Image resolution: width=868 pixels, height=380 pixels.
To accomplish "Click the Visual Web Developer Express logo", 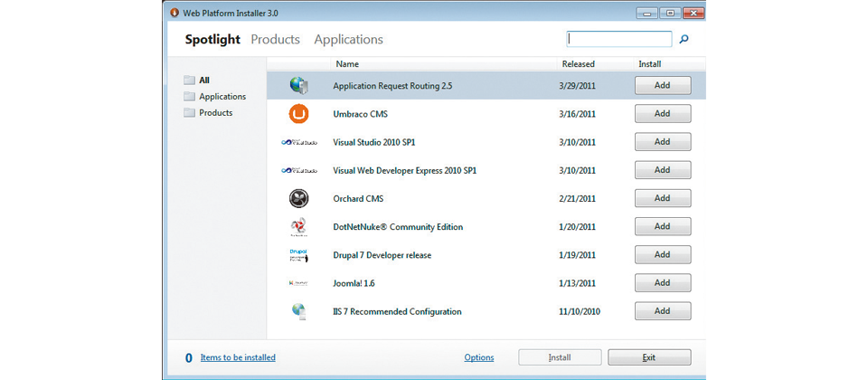I will click(x=299, y=171).
